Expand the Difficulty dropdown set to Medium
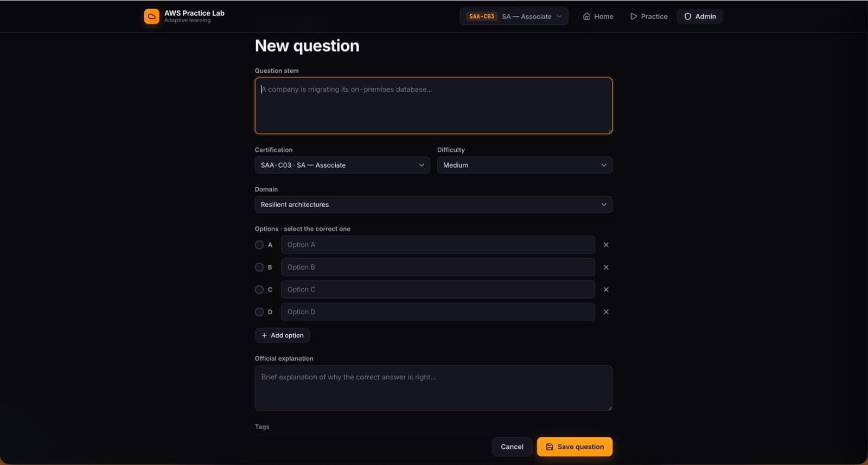The width and height of the screenshot is (868, 465). pyautogui.click(x=525, y=165)
